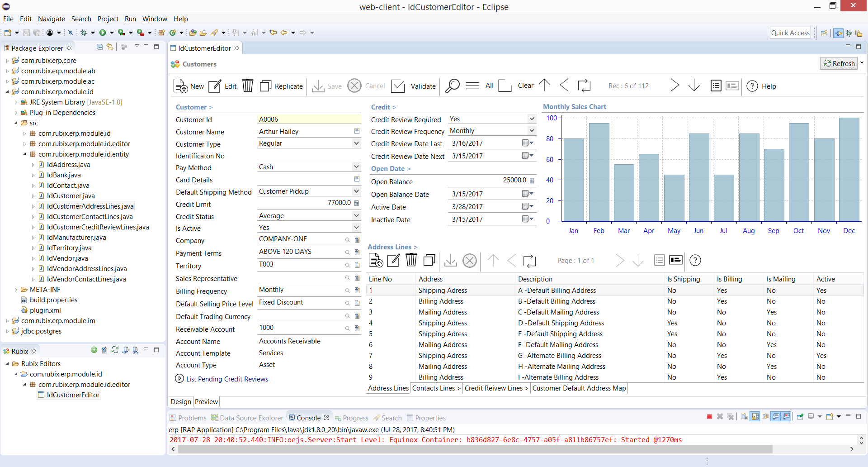Click List Pending Credit Reviews link

click(227, 379)
